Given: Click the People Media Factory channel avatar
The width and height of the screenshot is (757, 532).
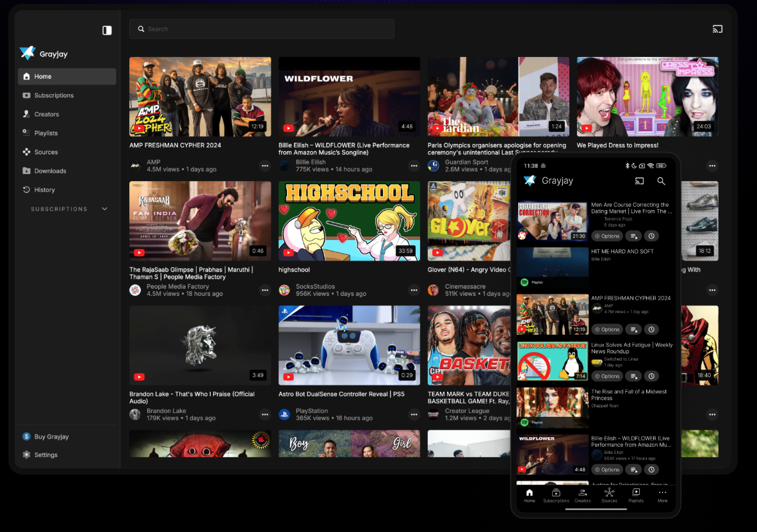Looking at the screenshot, I should point(135,290).
